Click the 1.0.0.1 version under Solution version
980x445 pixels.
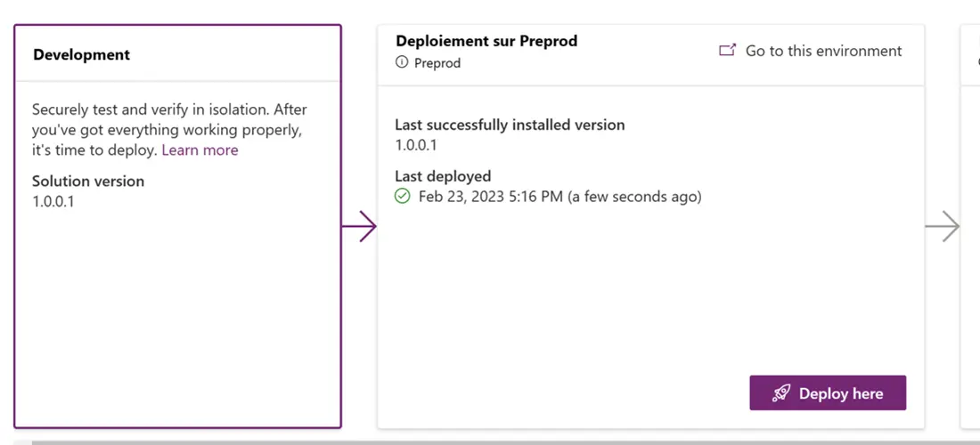point(53,202)
